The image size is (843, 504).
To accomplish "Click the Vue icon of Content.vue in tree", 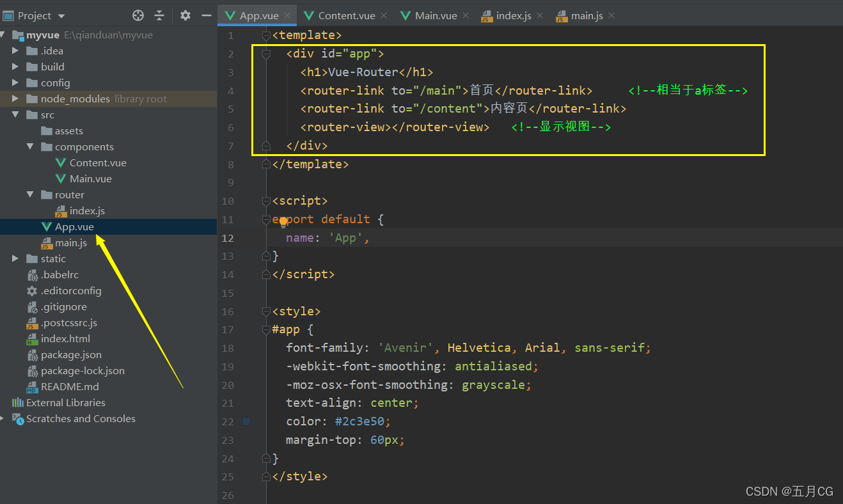I will 61,163.
